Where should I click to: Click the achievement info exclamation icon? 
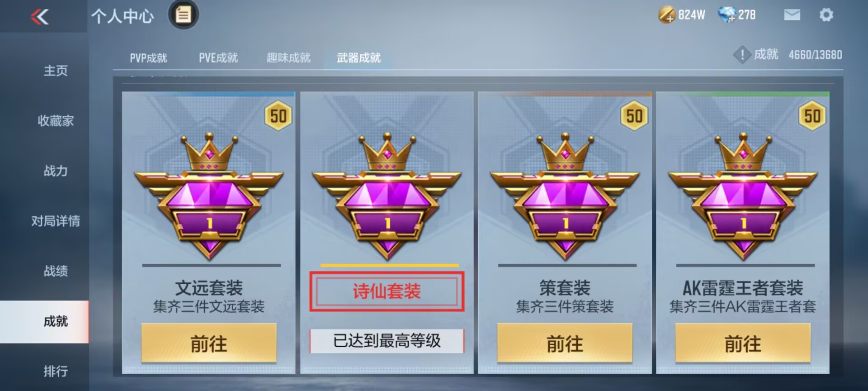742,55
